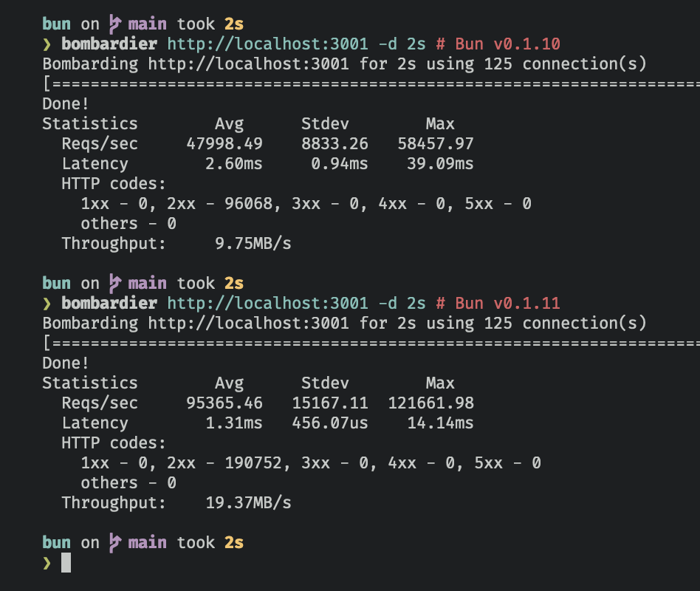This screenshot has height=591, width=700.
Task: Click the prompt chevron before the Bun v0.1.10 command
Action: [x=47, y=44]
